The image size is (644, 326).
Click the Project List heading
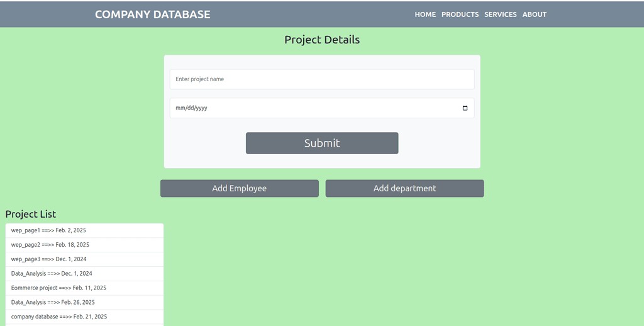tap(31, 214)
